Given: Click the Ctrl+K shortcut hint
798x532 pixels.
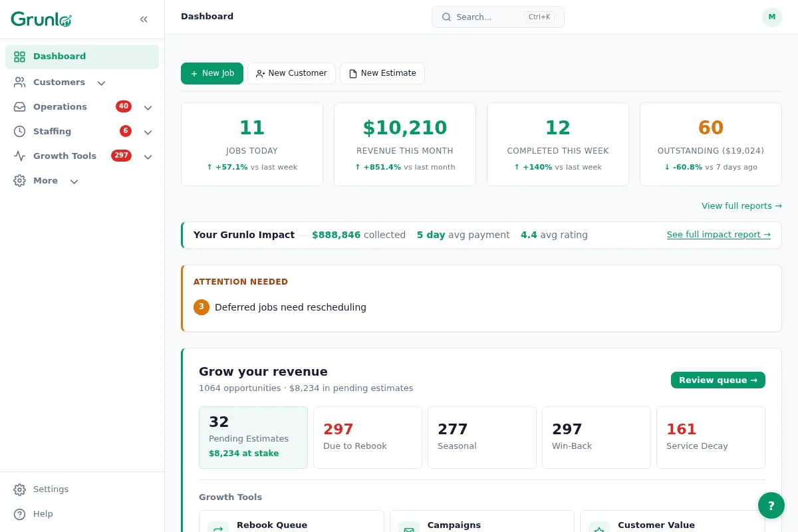Looking at the screenshot, I should [539, 17].
